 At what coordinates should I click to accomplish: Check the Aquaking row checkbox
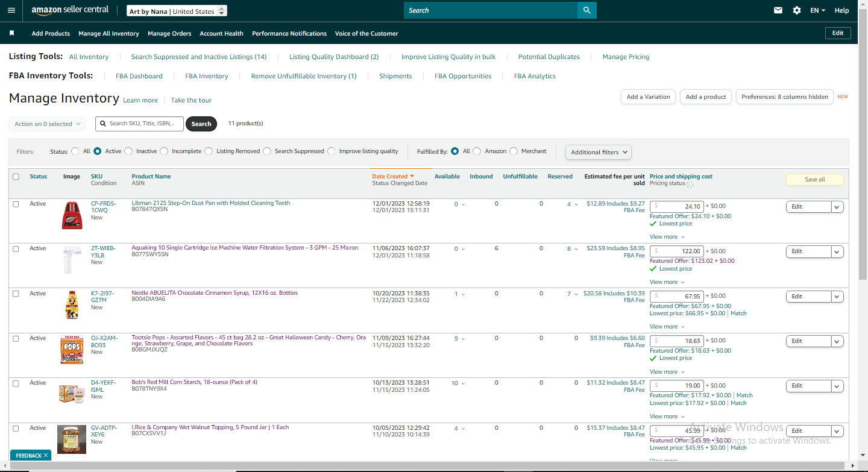click(16, 249)
